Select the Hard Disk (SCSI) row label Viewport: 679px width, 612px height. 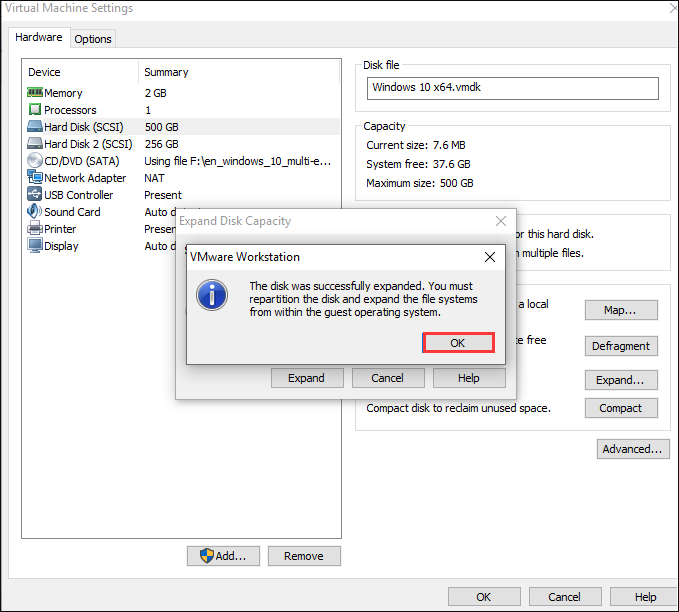(84, 127)
